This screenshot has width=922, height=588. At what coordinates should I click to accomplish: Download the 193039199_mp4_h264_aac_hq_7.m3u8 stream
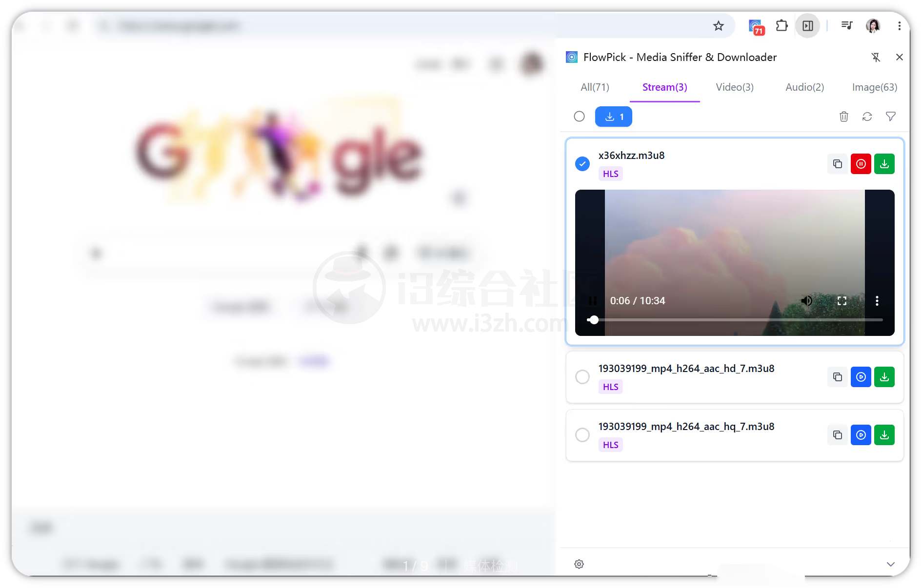(x=884, y=435)
